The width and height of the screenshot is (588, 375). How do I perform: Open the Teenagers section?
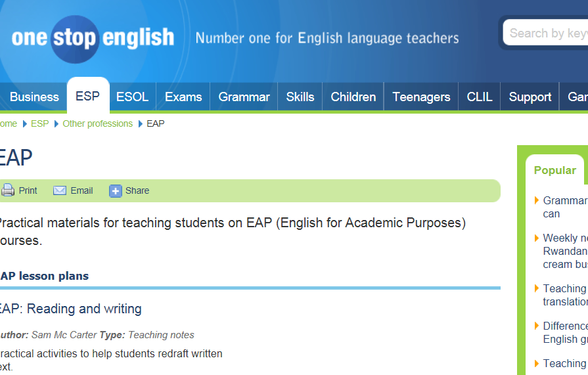pos(421,97)
